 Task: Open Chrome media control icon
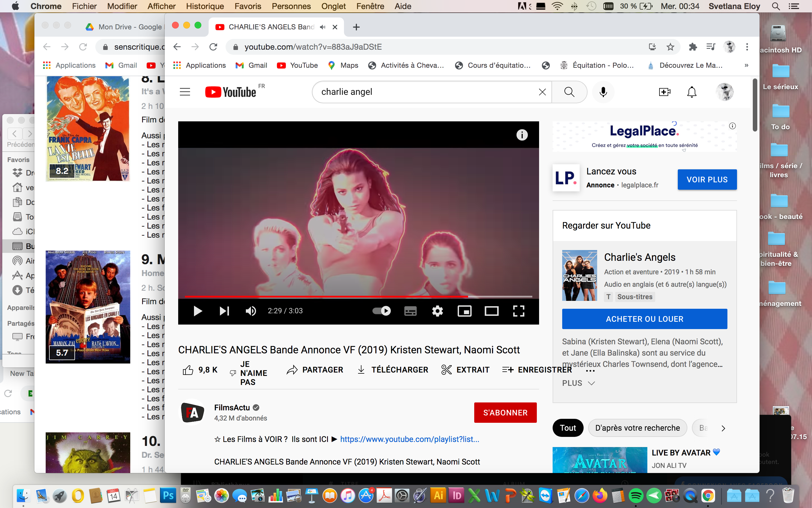[x=711, y=47]
